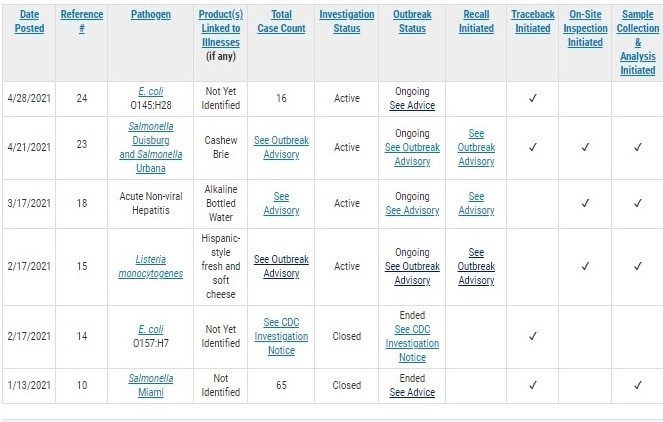Open See Advice link for E. coli O145:H28 outbreak
Viewport: 663px width, 422px height.
tap(412, 105)
